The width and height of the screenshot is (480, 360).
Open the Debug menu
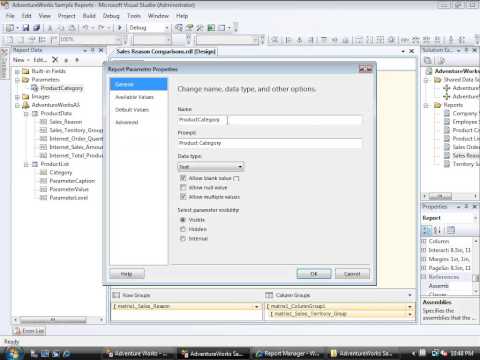[x=111, y=16]
